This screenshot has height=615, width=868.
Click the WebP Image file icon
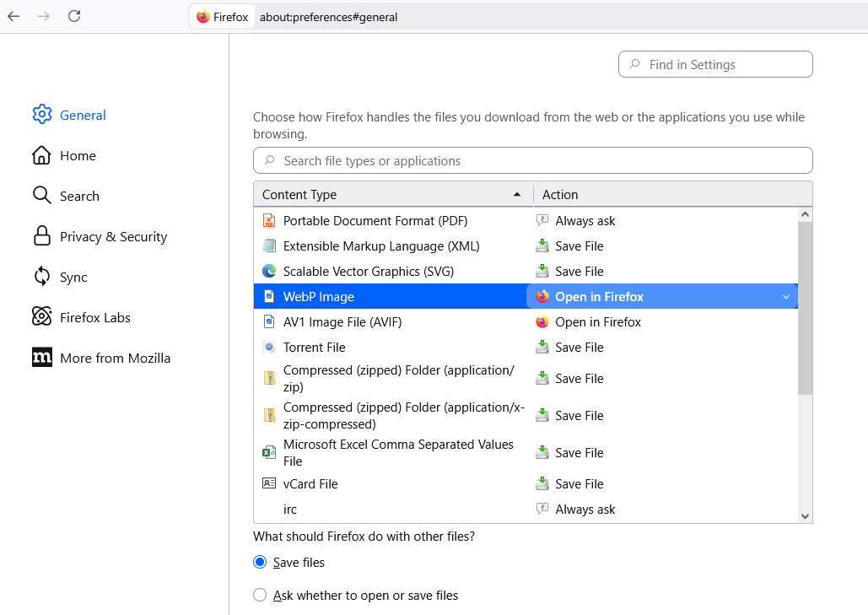(x=269, y=296)
